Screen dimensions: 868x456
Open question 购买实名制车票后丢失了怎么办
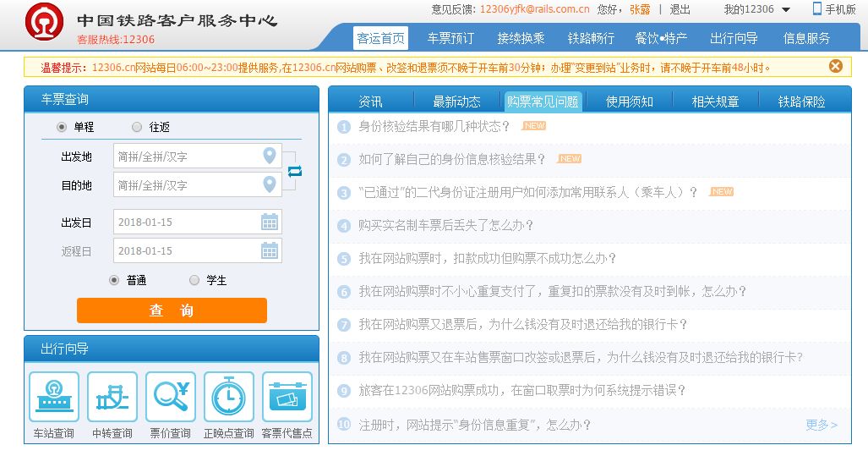[446, 226]
